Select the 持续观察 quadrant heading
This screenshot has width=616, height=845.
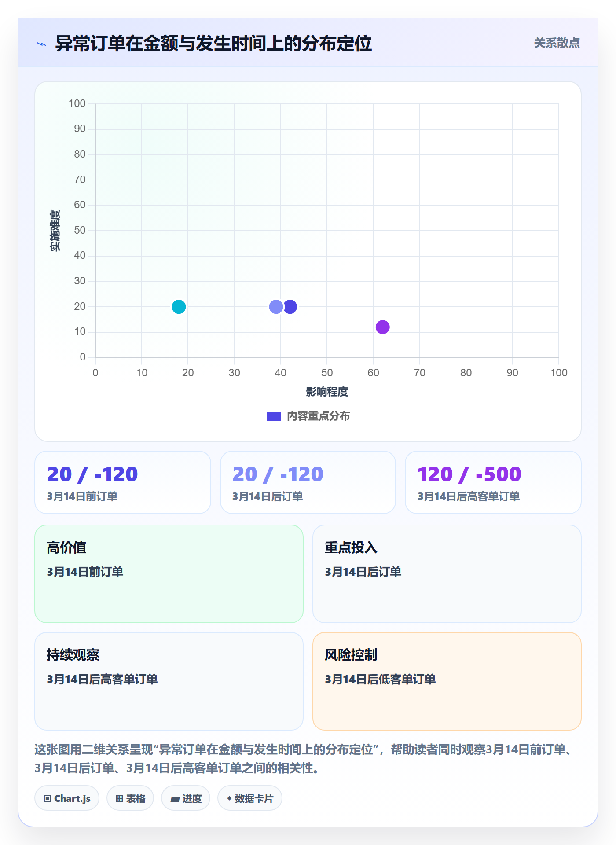[x=73, y=655]
